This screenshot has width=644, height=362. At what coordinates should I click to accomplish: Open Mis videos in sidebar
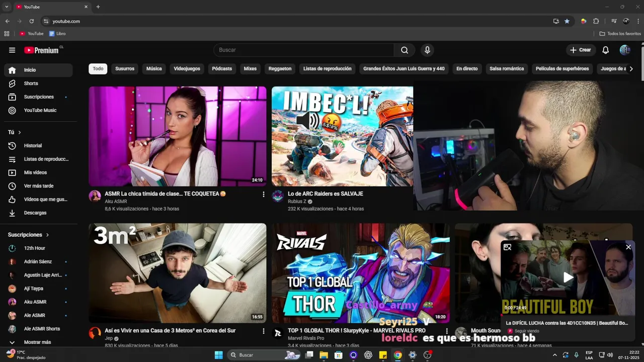pos(39,172)
